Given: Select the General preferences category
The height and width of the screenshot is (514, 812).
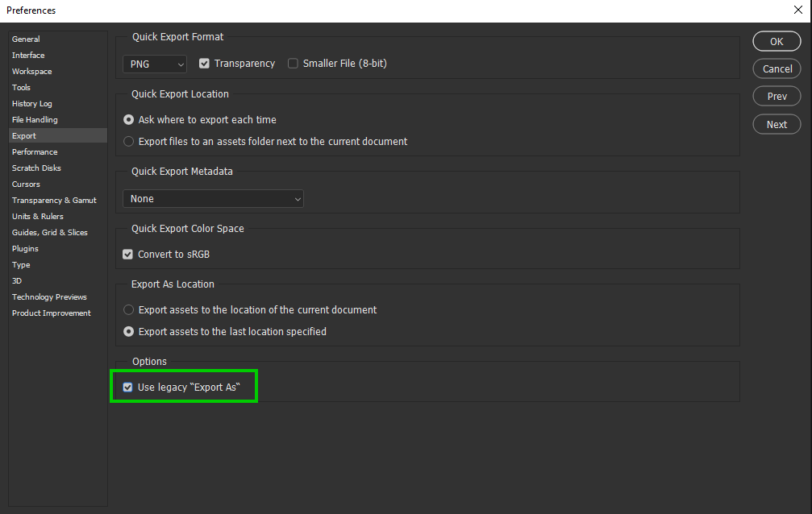Looking at the screenshot, I should point(26,39).
